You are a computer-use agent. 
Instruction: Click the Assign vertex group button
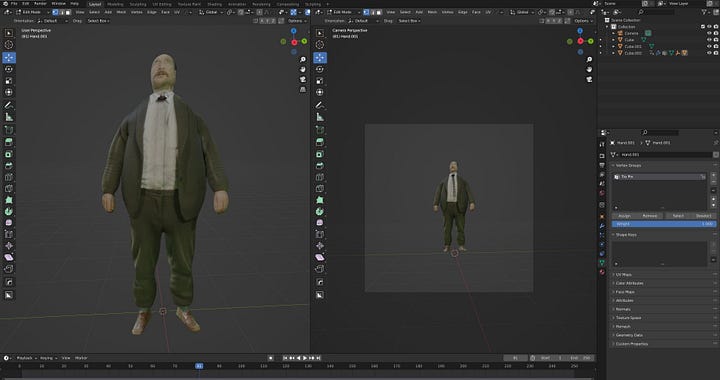(x=624, y=216)
